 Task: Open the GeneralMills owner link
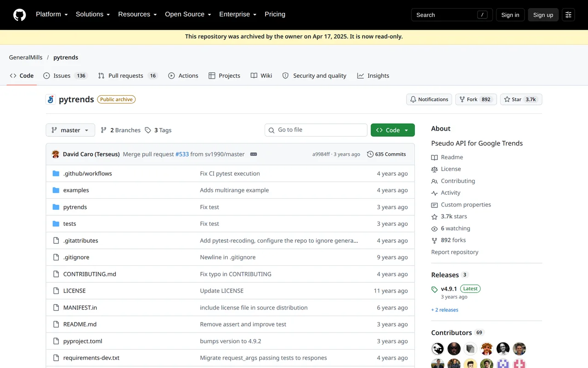pyautogui.click(x=26, y=57)
